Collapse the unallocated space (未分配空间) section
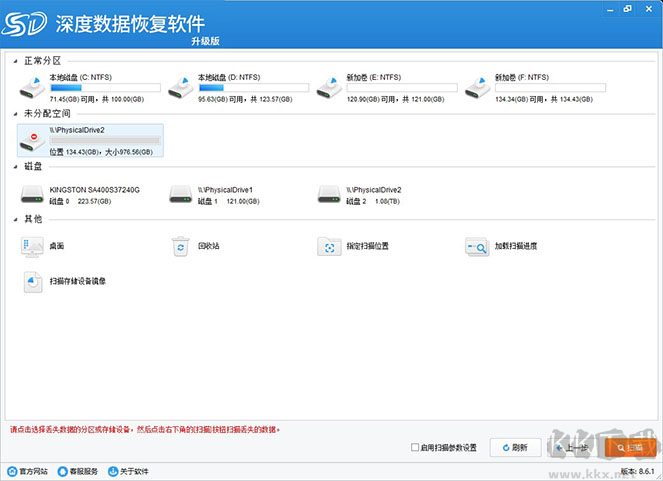 click(15, 114)
